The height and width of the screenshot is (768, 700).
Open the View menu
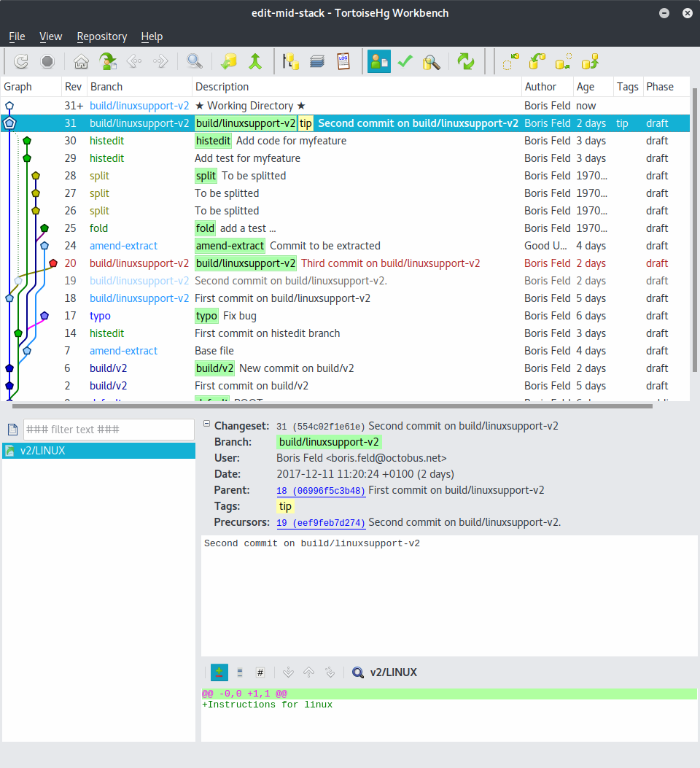click(51, 36)
